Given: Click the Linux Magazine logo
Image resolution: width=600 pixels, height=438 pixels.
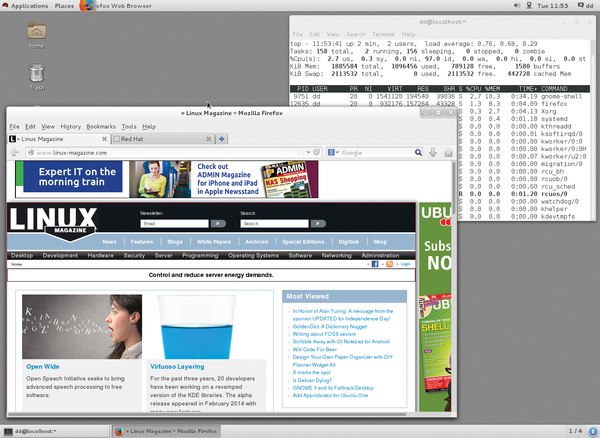Looking at the screenshot, I should [x=53, y=224].
